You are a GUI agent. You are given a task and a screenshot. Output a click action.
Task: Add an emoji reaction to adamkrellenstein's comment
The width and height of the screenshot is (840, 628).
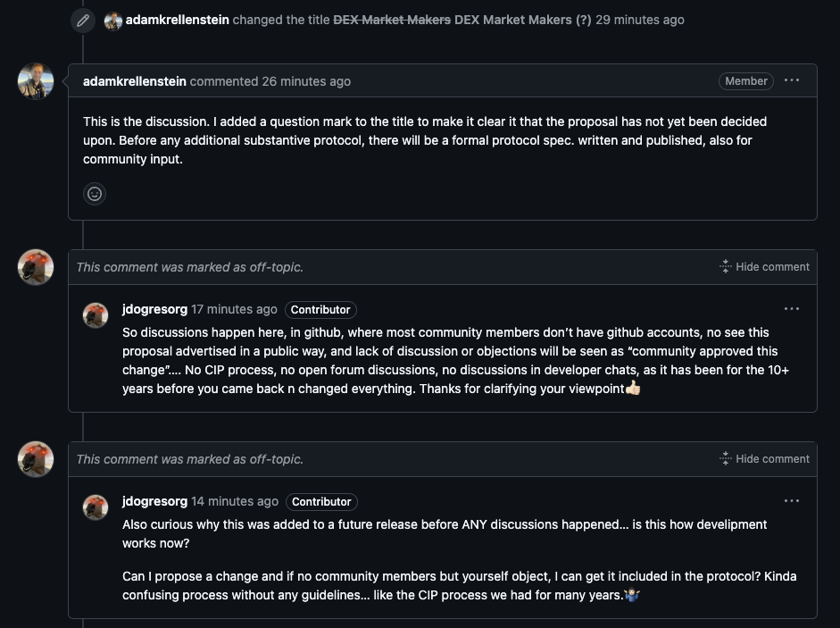point(95,194)
